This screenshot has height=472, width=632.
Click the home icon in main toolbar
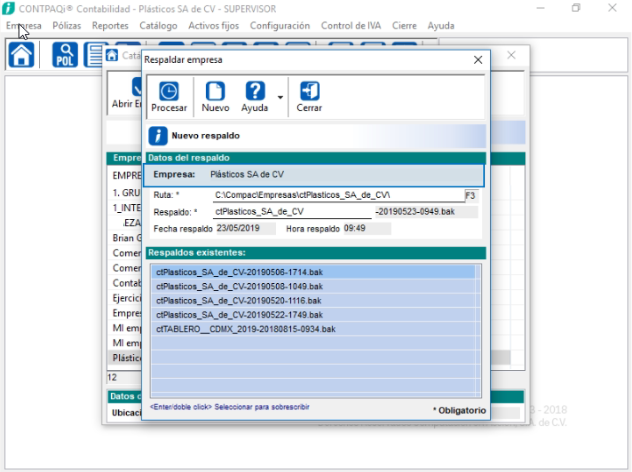coord(21,54)
